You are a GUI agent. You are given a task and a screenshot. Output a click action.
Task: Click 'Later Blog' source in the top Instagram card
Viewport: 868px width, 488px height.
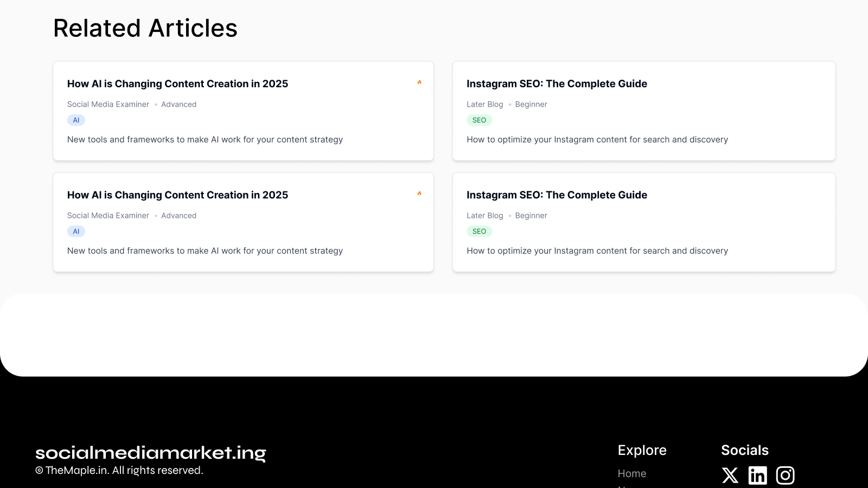484,105
